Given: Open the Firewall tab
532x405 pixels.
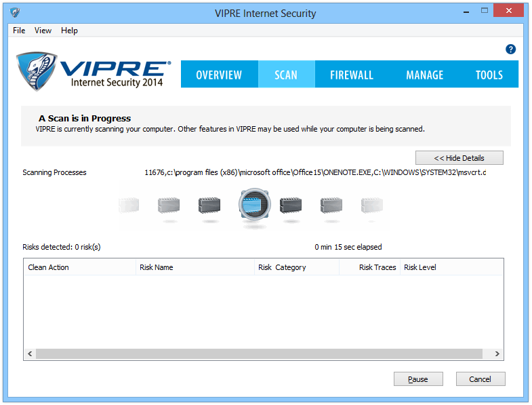Looking at the screenshot, I should [x=351, y=75].
